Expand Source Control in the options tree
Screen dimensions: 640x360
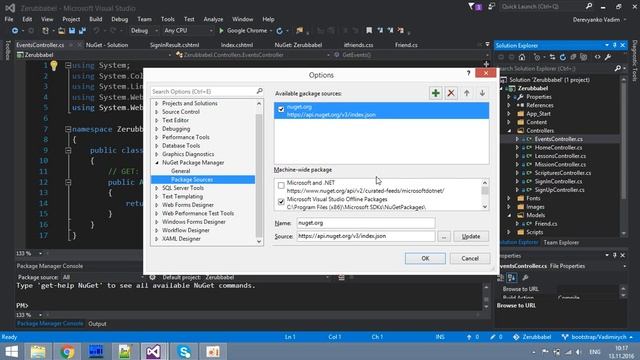pyautogui.click(x=156, y=112)
